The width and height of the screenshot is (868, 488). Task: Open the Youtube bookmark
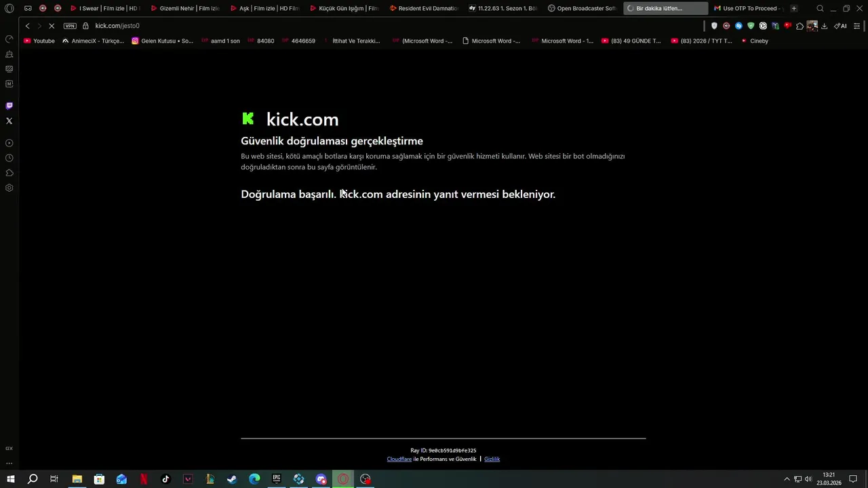pyautogui.click(x=39, y=41)
